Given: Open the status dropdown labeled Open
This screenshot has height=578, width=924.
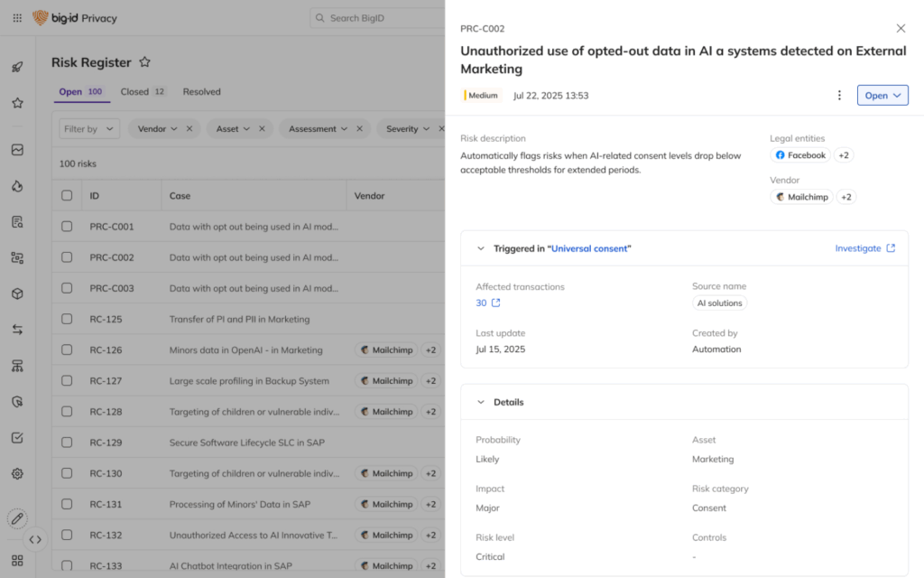Looking at the screenshot, I should [x=882, y=96].
